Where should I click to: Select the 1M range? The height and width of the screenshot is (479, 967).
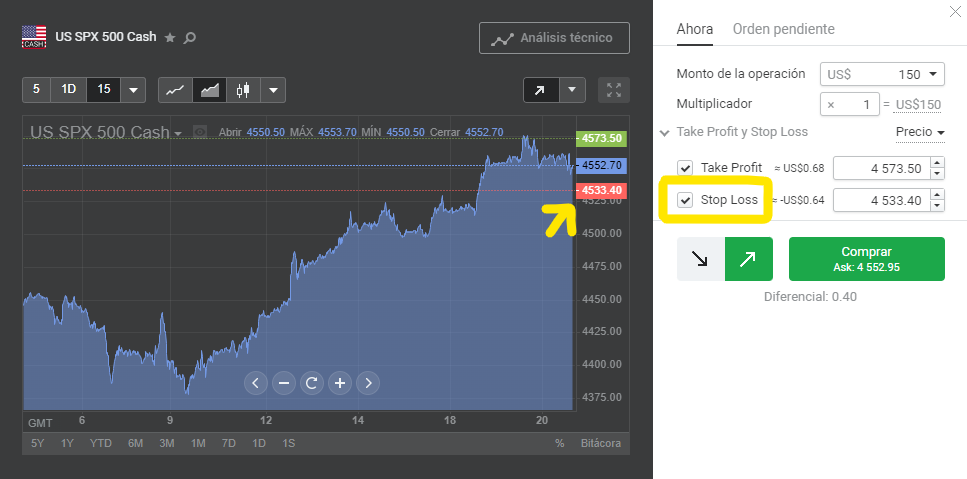pos(198,443)
